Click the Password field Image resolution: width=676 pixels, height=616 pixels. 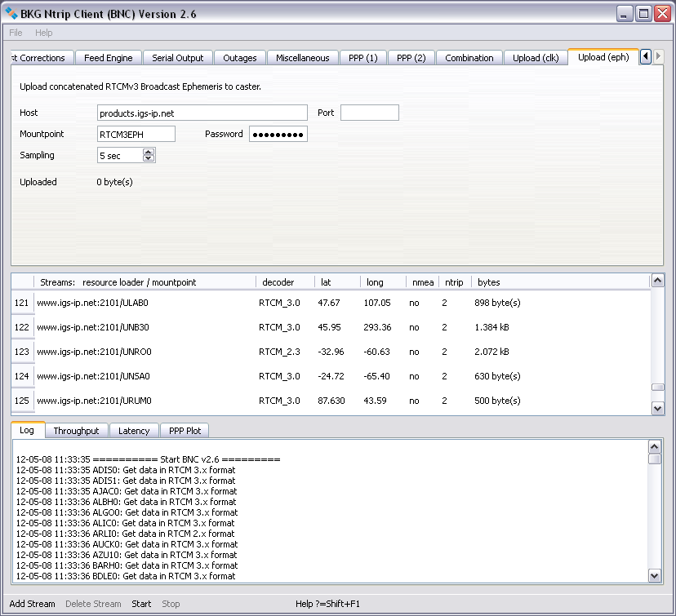[278, 134]
